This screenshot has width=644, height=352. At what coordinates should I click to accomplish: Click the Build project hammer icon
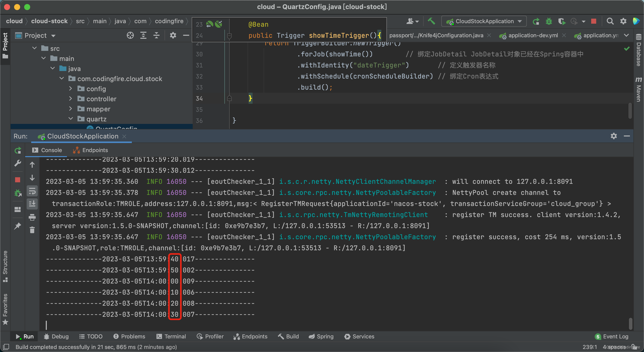click(x=431, y=21)
